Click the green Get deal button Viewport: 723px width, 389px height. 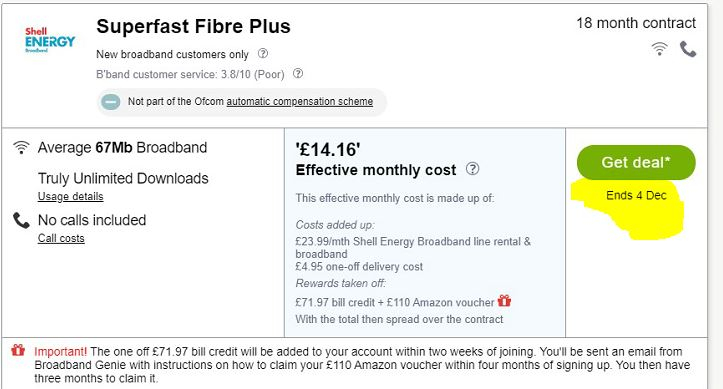pyautogui.click(x=636, y=162)
